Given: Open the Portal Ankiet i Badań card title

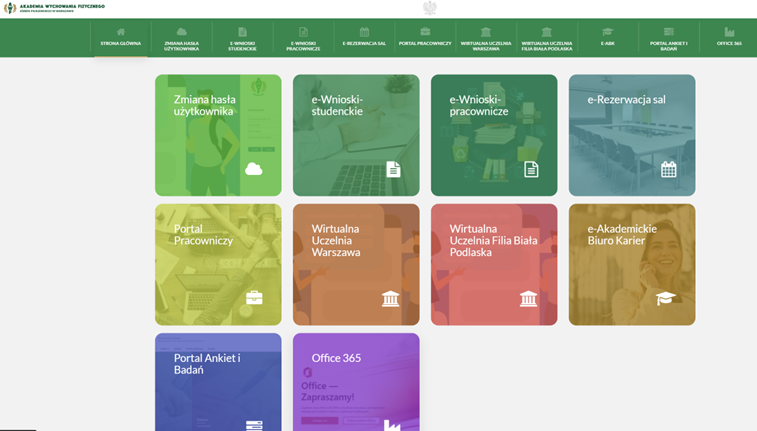Looking at the screenshot, I should [x=207, y=364].
